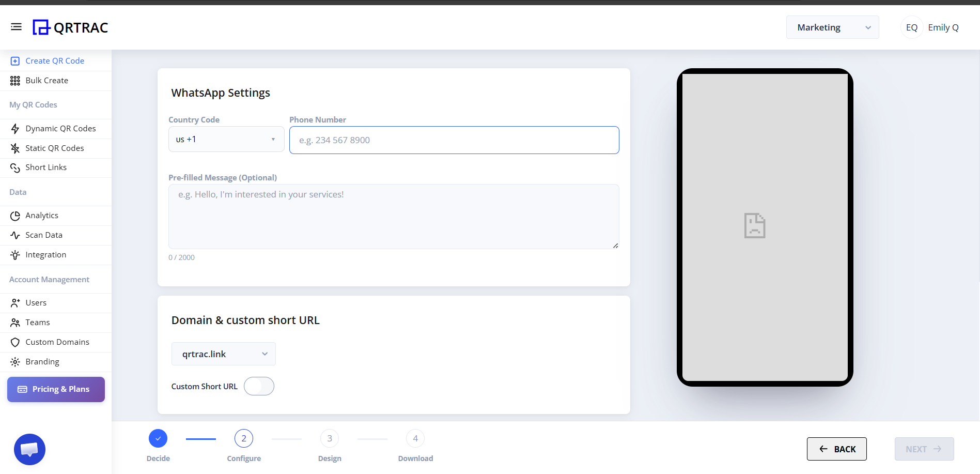
Task: Click the Custom Domains shield icon
Action: (15, 342)
